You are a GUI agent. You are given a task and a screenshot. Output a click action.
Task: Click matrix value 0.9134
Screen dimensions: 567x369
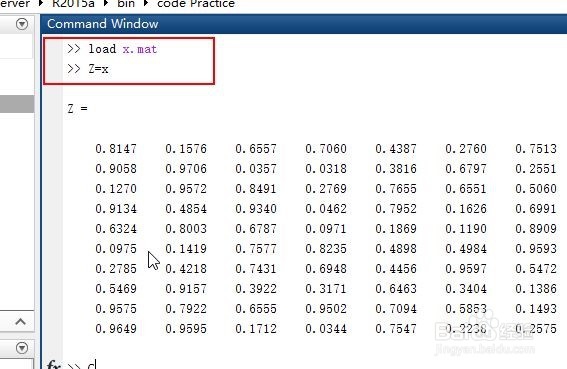116,209
